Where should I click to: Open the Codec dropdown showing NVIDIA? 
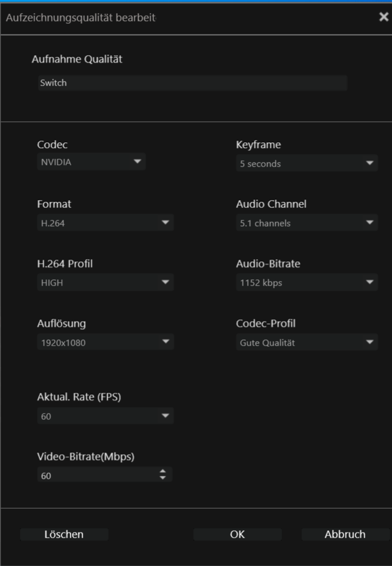pos(91,163)
